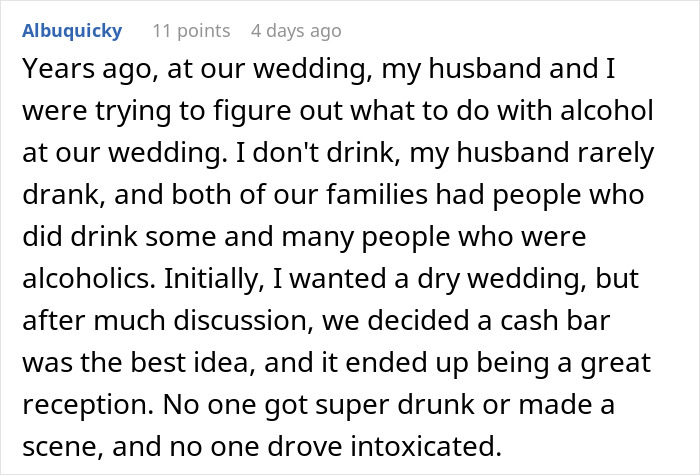Image resolution: width=700 pixels, height=475 pixels.
Task: Click the 4 days ago timestamp
Action: point(298,30)
